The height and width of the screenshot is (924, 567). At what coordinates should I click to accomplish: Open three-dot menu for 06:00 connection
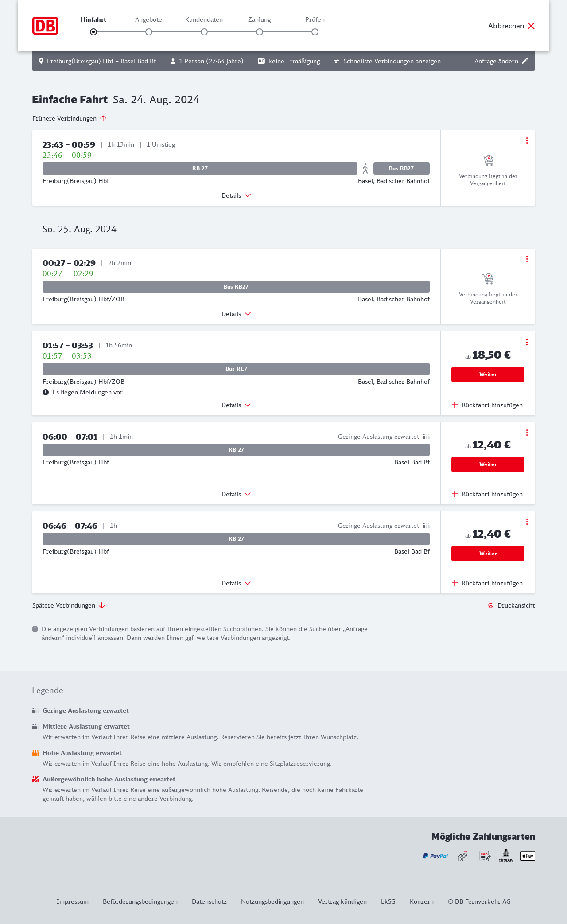click(x=527, y=433)
